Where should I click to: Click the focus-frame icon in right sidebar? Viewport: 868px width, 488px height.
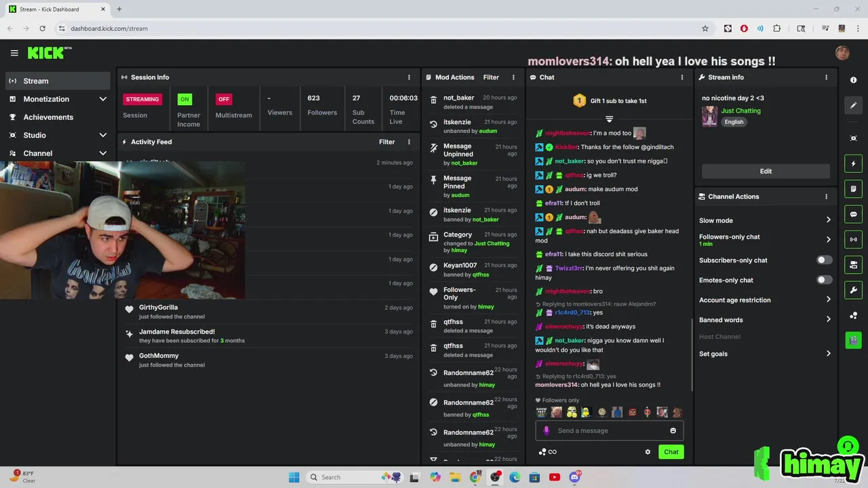pos(853,138)
